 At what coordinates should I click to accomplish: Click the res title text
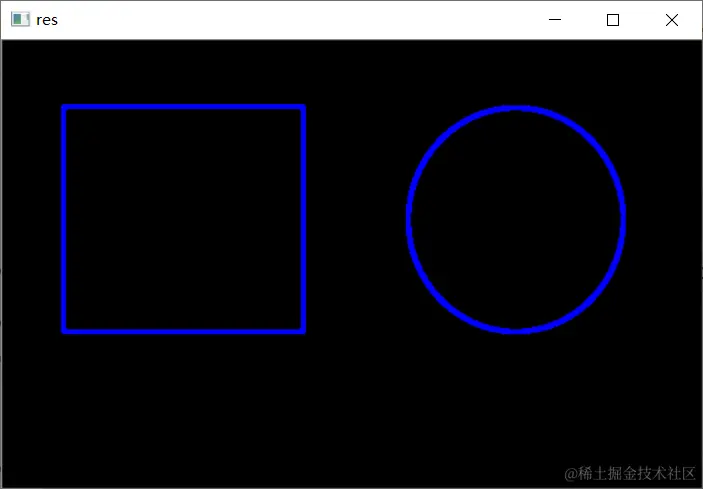click(x=47, y=20)
